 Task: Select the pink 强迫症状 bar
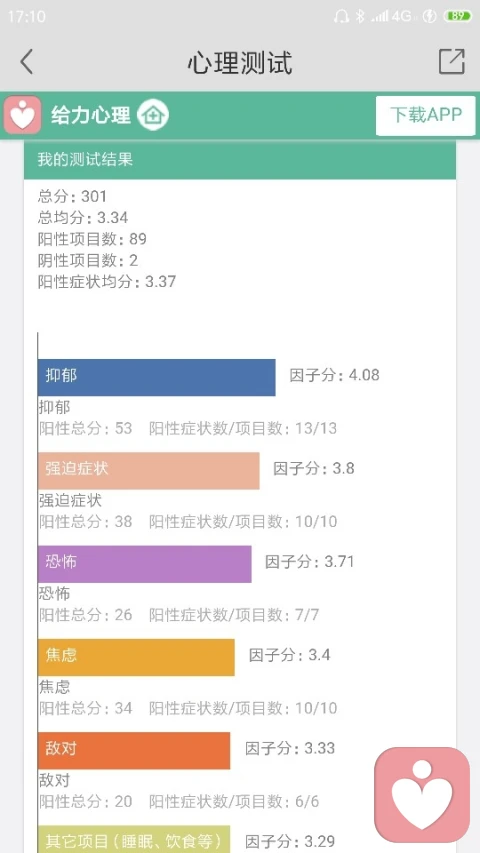coord(149,470)
